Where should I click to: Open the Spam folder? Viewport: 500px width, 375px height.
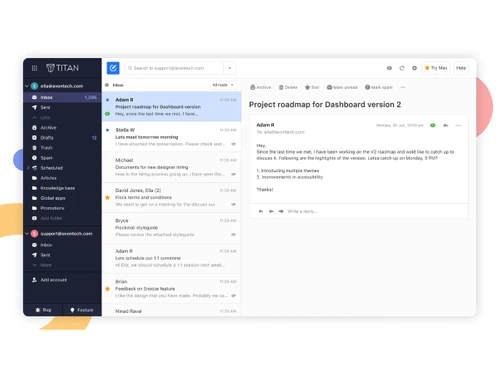point(62,158)
